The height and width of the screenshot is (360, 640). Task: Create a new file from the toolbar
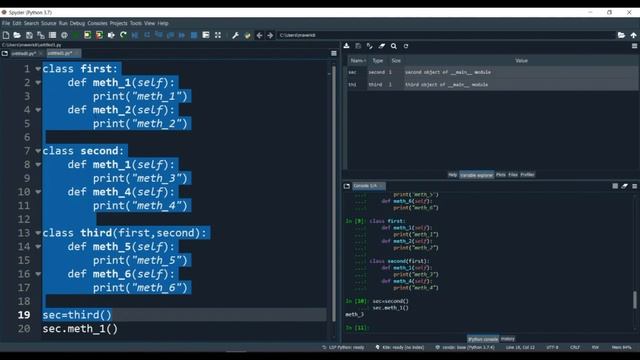point(6,36)
